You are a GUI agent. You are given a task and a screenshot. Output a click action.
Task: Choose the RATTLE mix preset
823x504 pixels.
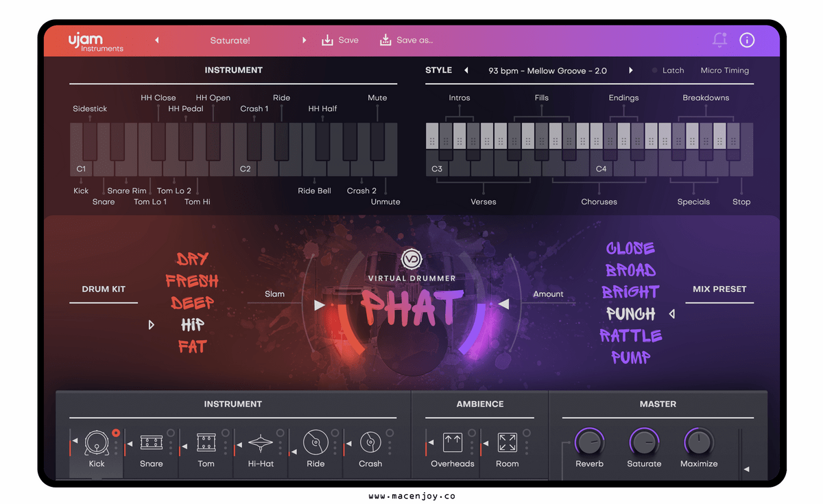tap(630, 336)
